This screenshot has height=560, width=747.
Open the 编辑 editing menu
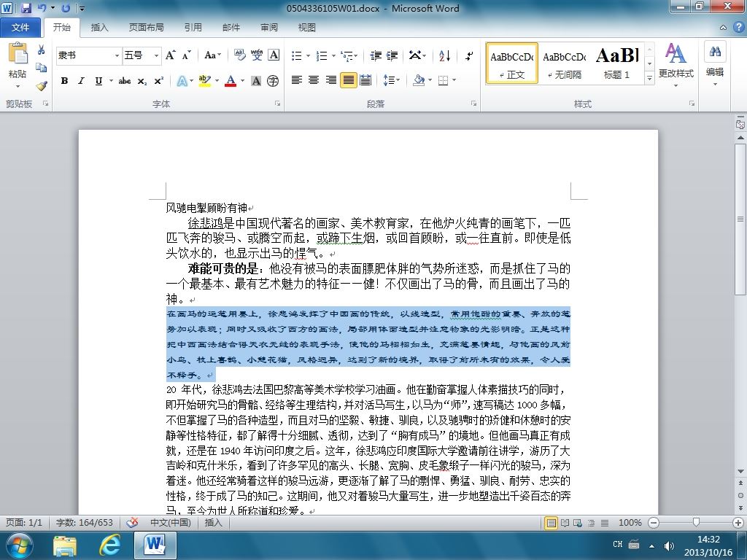(x=715, y=64)
